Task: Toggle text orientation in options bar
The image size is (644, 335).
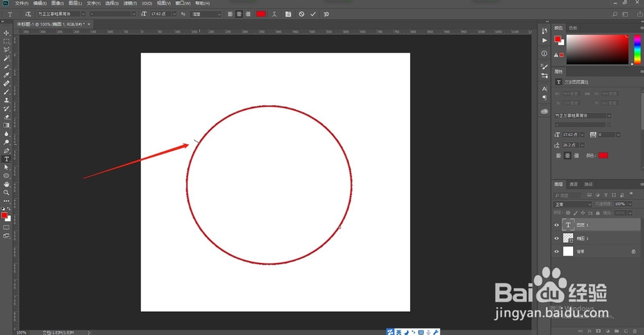Action: (x=28, y=14)
